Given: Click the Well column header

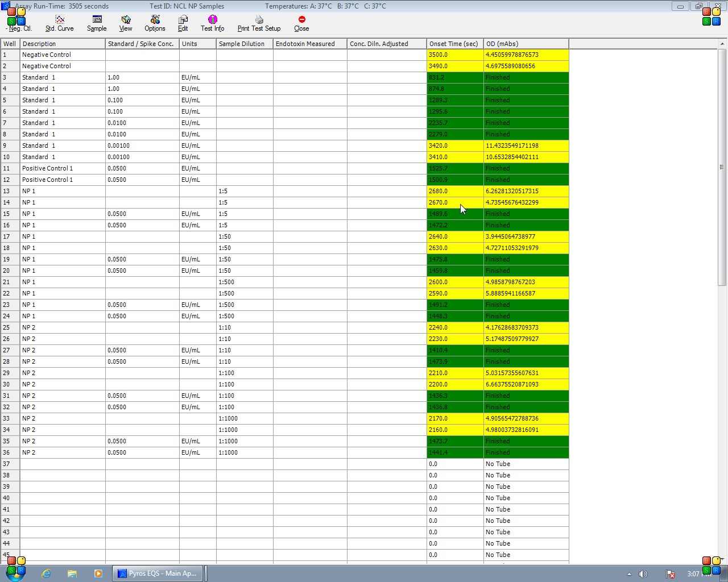Looking at the screenshot, I should tap(10, 44).
